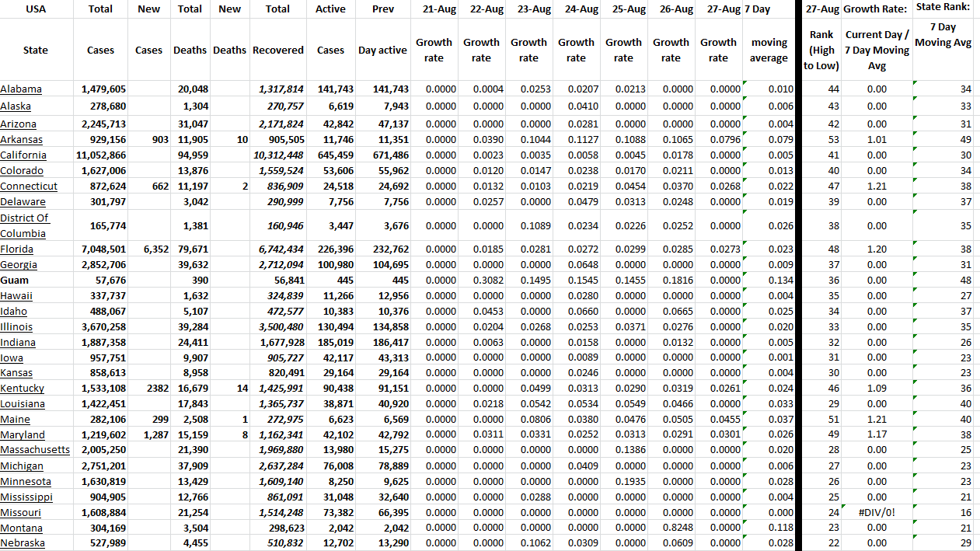Select Kentucky's new deaths cell showing 14

click(x=242, y=389)
